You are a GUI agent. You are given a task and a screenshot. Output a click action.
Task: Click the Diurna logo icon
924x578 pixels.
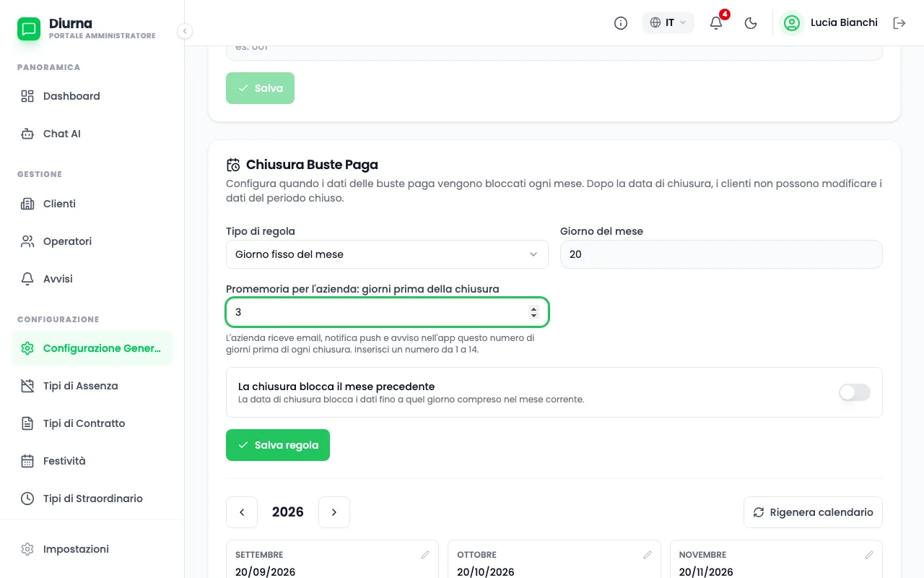coord(29,29)
